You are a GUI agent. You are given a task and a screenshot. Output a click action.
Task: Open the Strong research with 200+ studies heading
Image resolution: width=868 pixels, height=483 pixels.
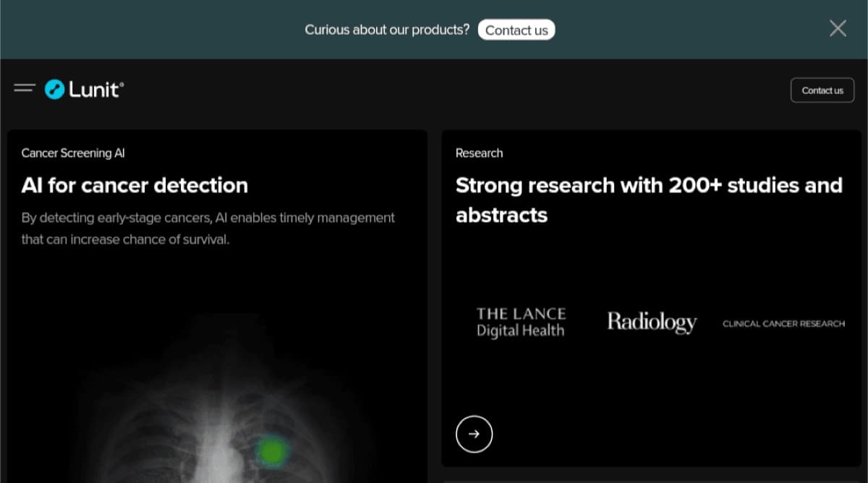[649, 200]
